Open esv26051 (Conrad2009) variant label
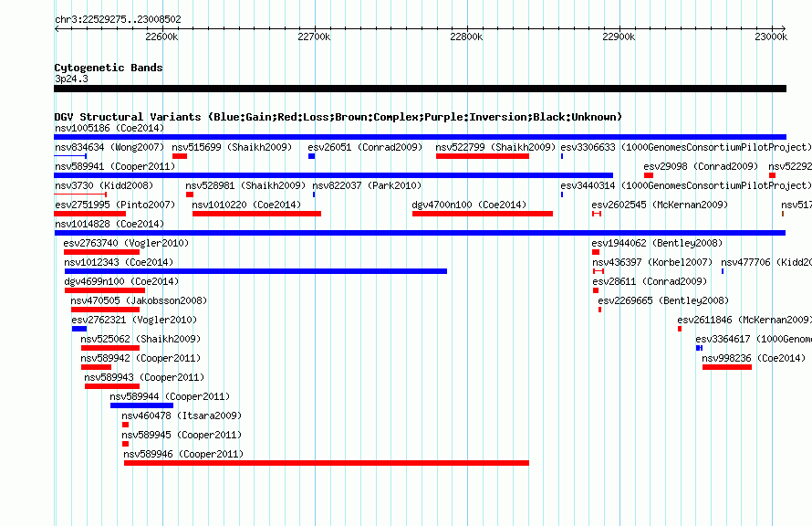 (x=365, y=147)
